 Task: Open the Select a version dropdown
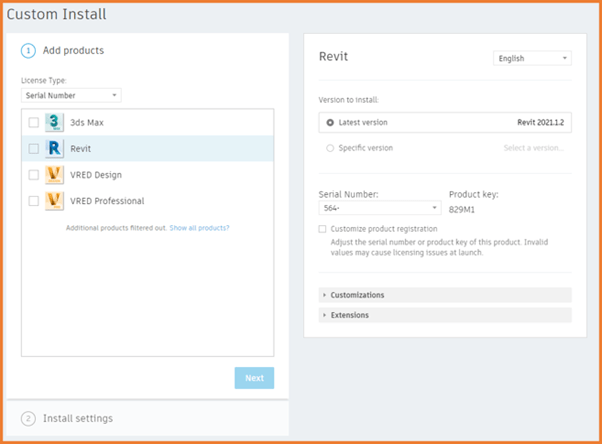coord(534,148)
